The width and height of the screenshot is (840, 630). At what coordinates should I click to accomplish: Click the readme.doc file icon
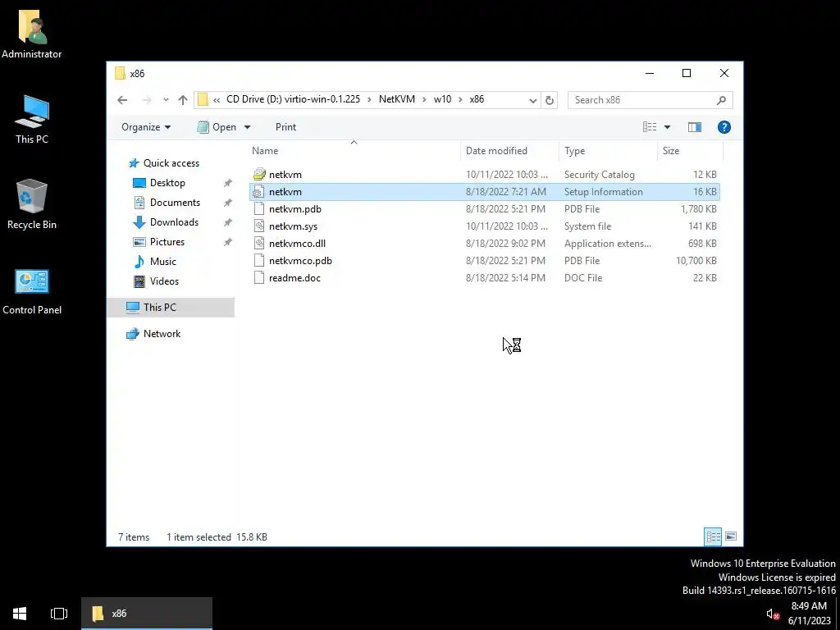(x=259, y=277)
